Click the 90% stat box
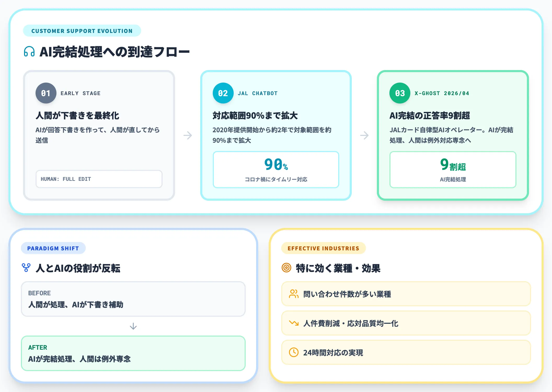The height and width of the screenshot is (392, 552). (276, 170)
